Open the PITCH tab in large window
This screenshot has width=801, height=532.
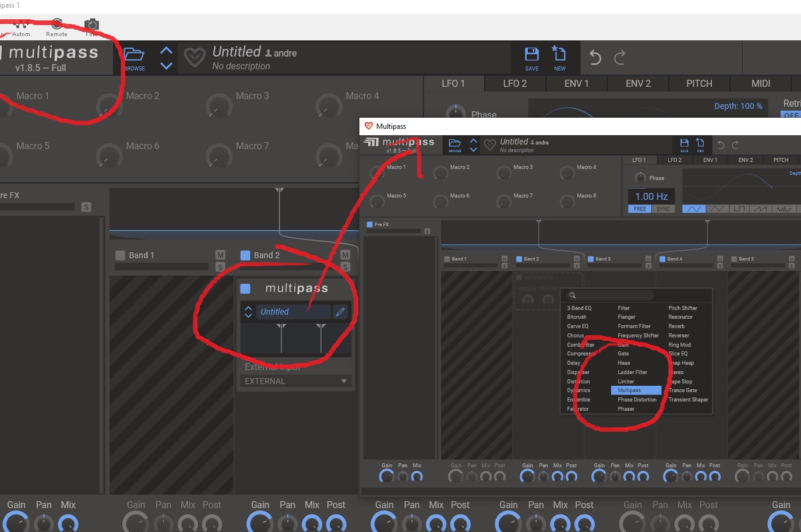pos(699,83)
